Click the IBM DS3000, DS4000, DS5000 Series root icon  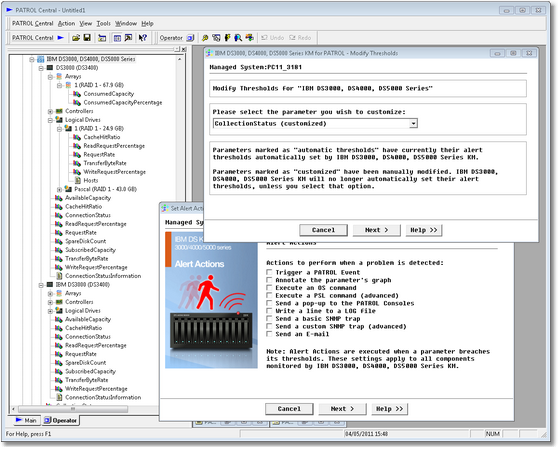[x=41, y=59]
